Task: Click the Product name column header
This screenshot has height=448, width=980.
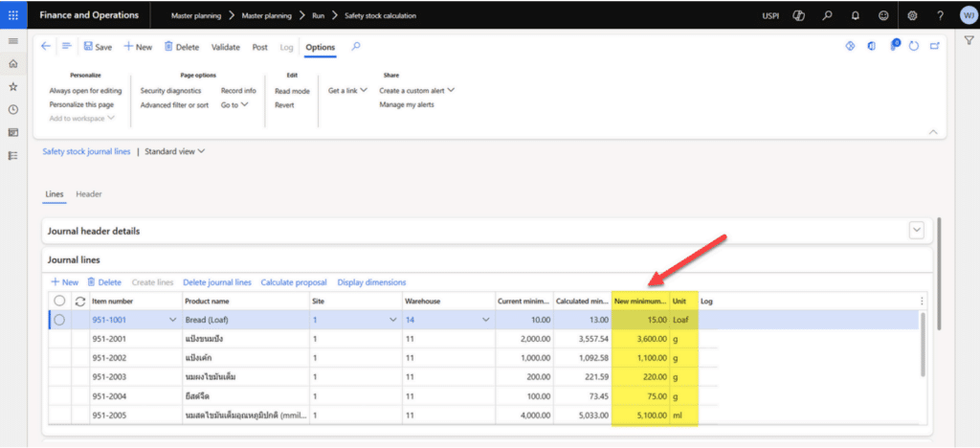Action: (x=207, y=302)
